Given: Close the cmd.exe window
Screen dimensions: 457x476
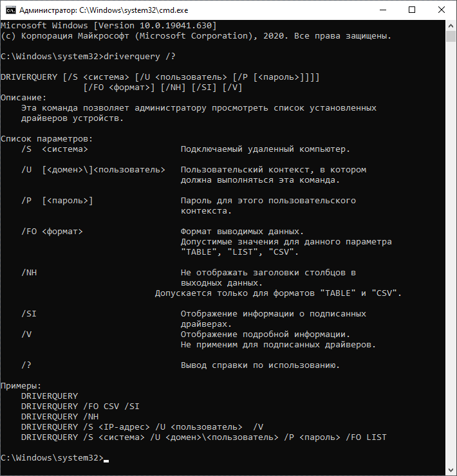Looking at the screenshot, I should [442, 10].
